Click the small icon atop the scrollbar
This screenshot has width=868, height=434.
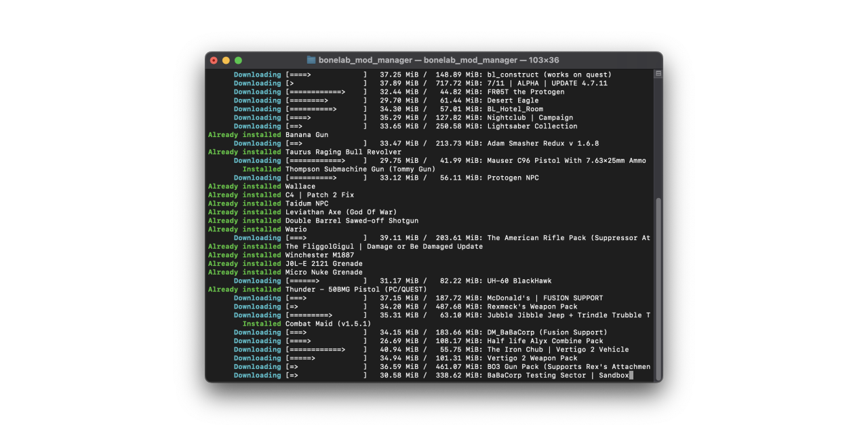click(x=658, y=73)
